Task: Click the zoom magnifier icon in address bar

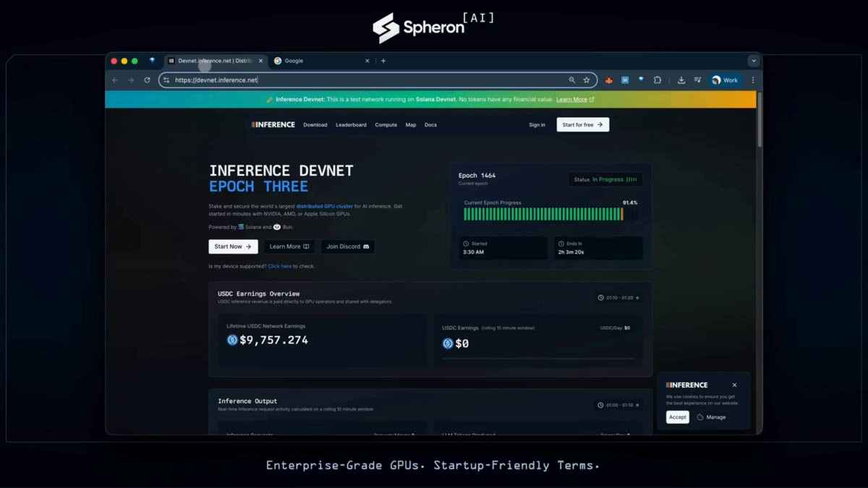Action: 571,80
